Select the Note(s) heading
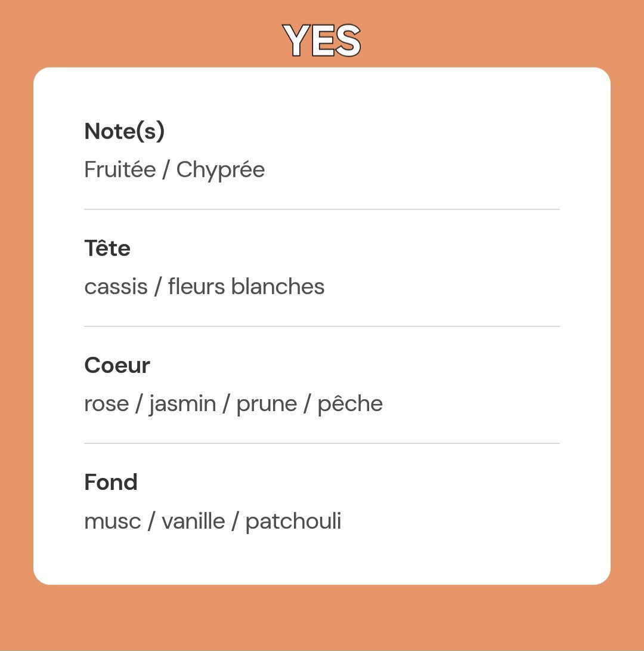 point(124,131)
